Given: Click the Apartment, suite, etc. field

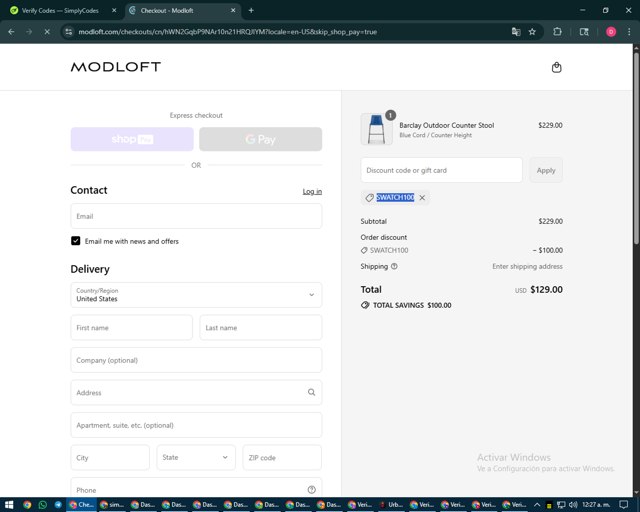Looking at the screenshot, I should click(196, 425).
